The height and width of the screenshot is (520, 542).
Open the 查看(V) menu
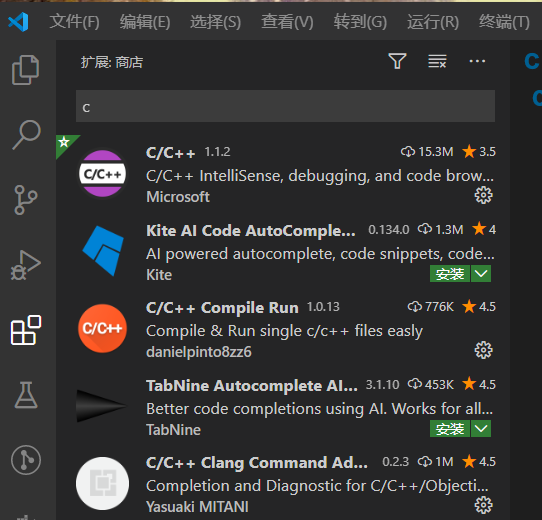(x=287, y=22)
